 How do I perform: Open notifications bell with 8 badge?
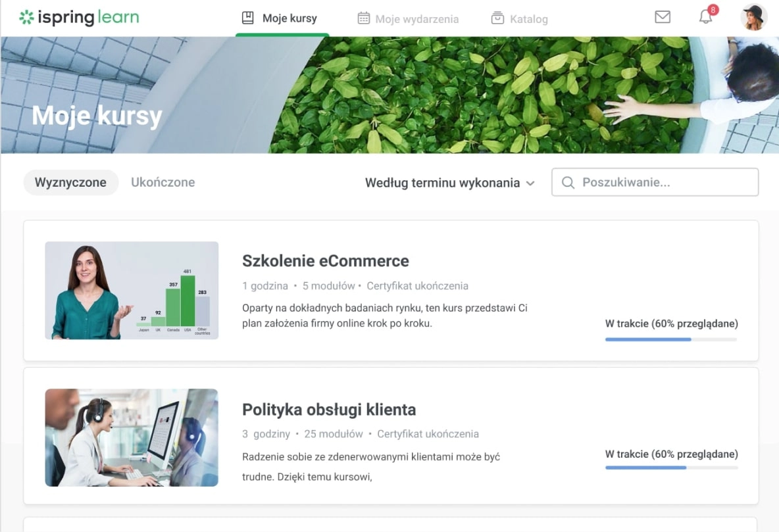(x=707, y=15)
